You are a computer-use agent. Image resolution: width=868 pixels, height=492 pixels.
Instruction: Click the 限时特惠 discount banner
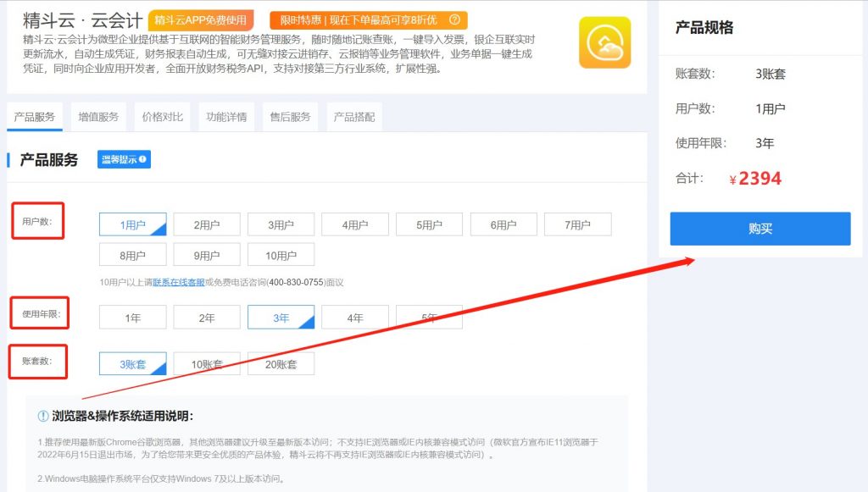click(369, 20)
